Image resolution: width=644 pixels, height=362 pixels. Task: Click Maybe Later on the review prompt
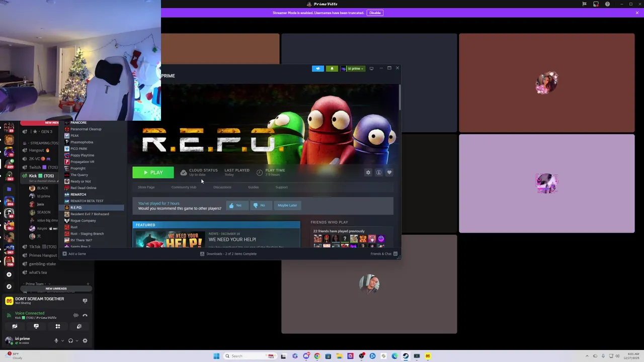[287, 205]
